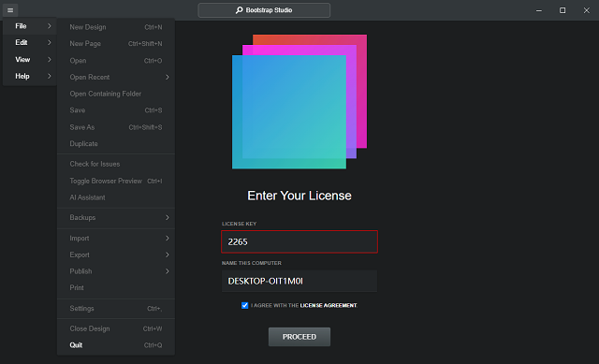Expand the Import submenu
599x364 pixels.
pos(116,238)
